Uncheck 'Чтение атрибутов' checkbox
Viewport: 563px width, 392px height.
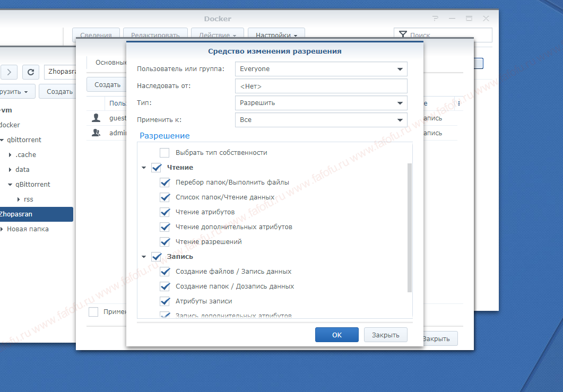(x=165, y=212)
